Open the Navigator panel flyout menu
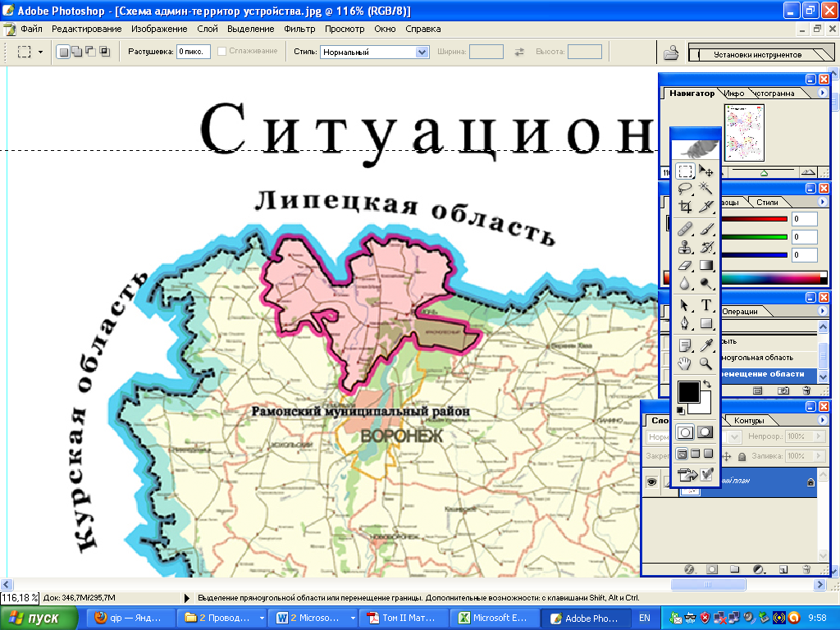The image size is (840, 630). [823, 94]
